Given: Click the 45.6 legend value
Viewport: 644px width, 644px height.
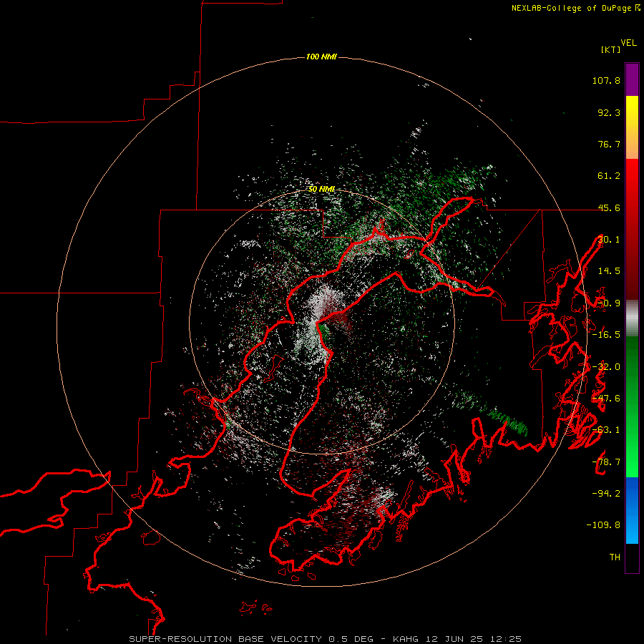Looking at the screenshot, I should click(609, 208).
